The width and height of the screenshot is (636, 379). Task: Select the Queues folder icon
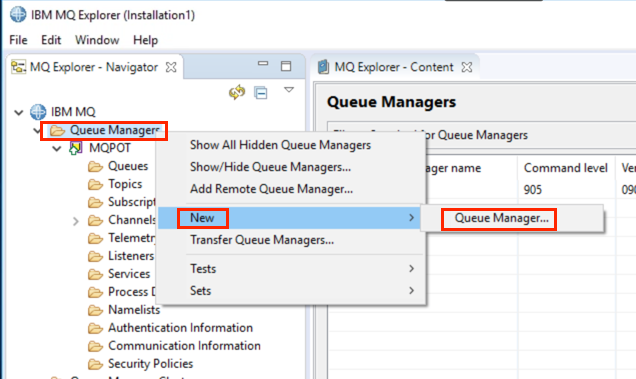tap(95, 166)
